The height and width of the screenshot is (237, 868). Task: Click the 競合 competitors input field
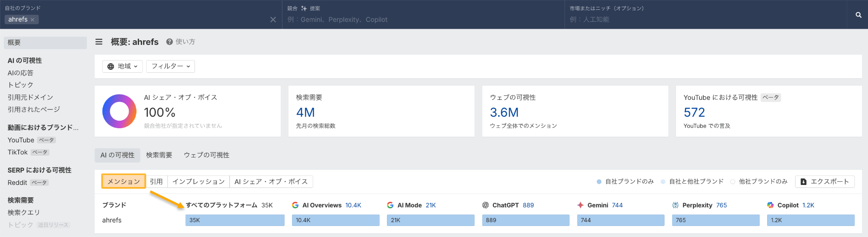pos(424,20)
